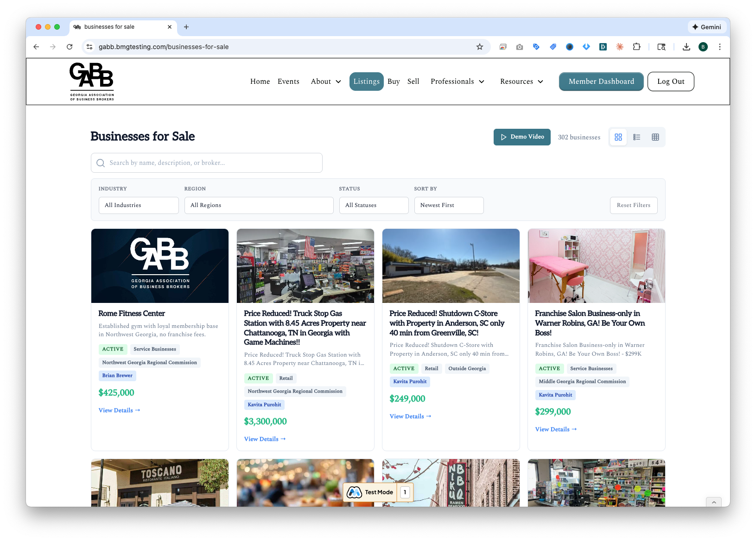Click the Rome Fitness Center title
The image size is (756, 541).
tap(132, 314)
